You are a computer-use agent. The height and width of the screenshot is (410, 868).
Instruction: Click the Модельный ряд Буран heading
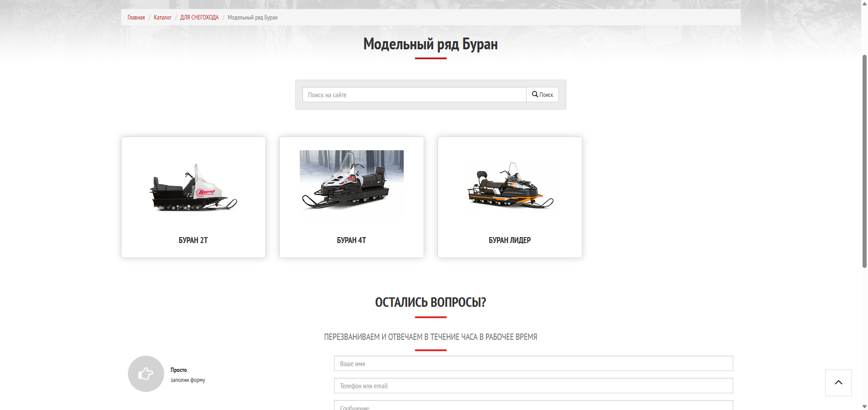tap(430, 44)
